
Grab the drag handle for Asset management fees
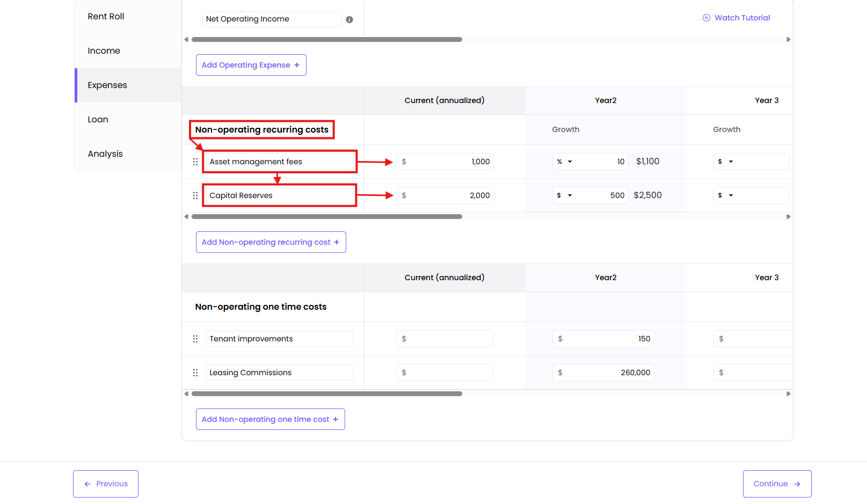coord(195,162)
